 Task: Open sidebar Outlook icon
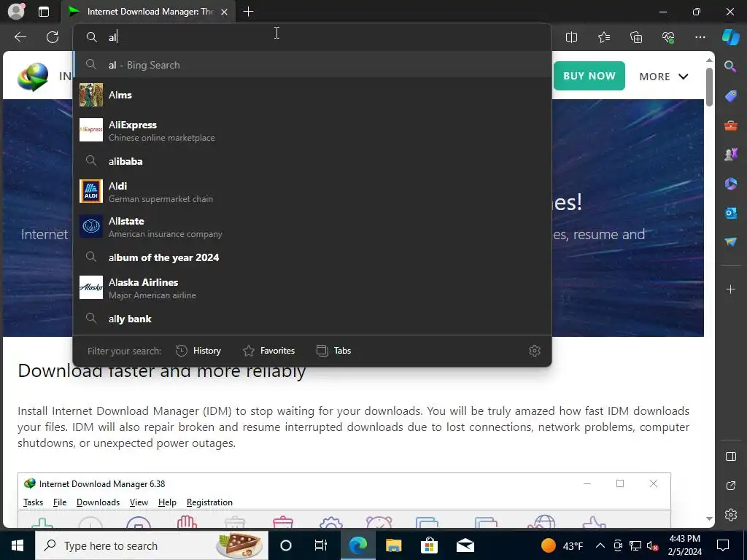(x=730, y=213)
